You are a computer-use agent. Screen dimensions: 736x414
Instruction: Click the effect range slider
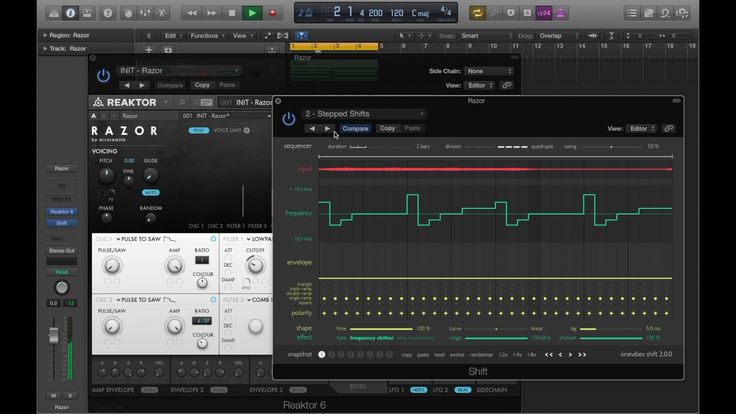496,338
